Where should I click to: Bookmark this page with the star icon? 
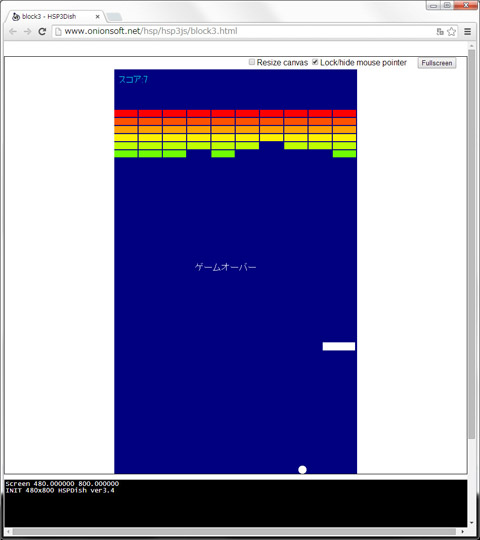coord(451,31)
